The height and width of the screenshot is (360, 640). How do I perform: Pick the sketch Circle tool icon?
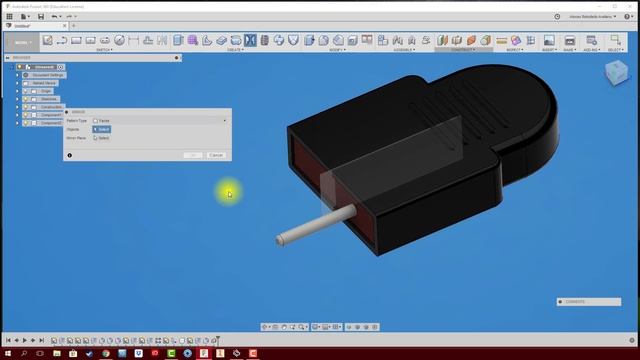tap(119, 40)
